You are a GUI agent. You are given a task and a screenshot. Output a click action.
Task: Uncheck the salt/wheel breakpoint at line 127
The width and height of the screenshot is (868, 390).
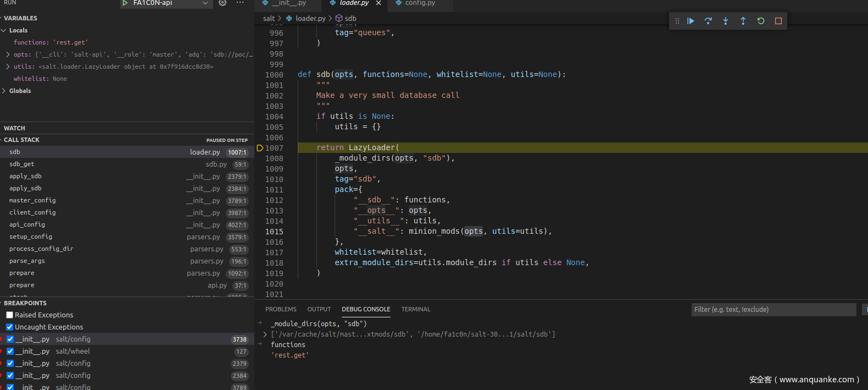tap(10, 351)
